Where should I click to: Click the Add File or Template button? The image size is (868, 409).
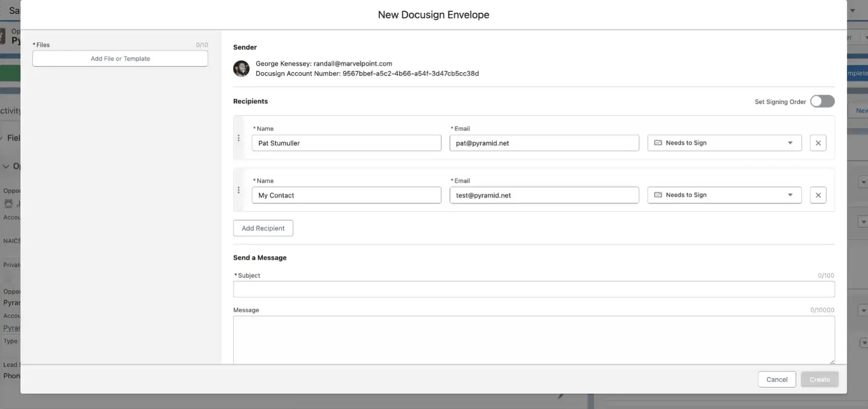120,58
